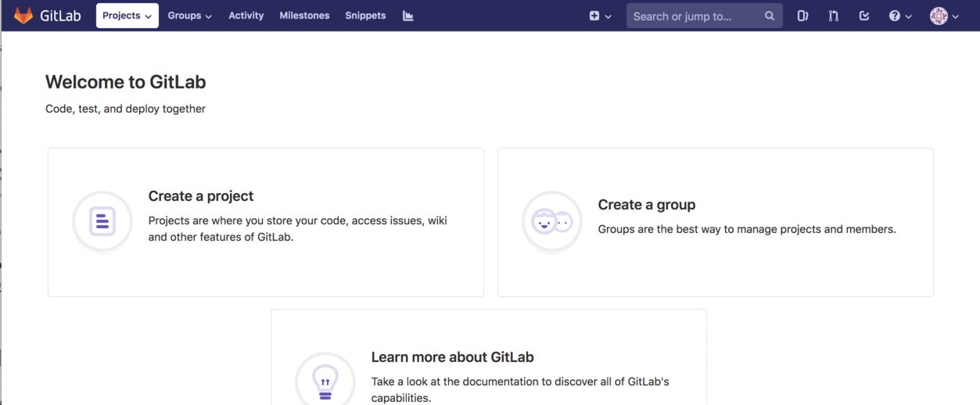Click 'Take a look at the documentation' text

coord(520,389)
